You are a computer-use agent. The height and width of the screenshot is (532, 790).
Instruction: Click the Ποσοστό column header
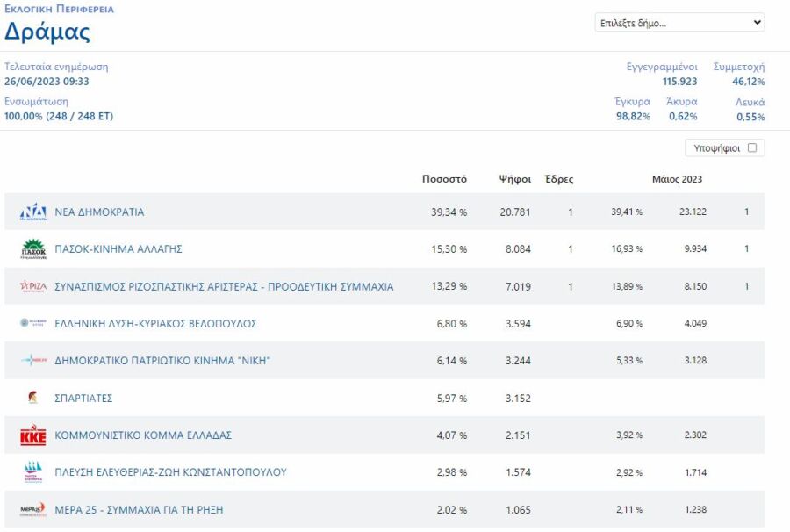click(444, 179)
